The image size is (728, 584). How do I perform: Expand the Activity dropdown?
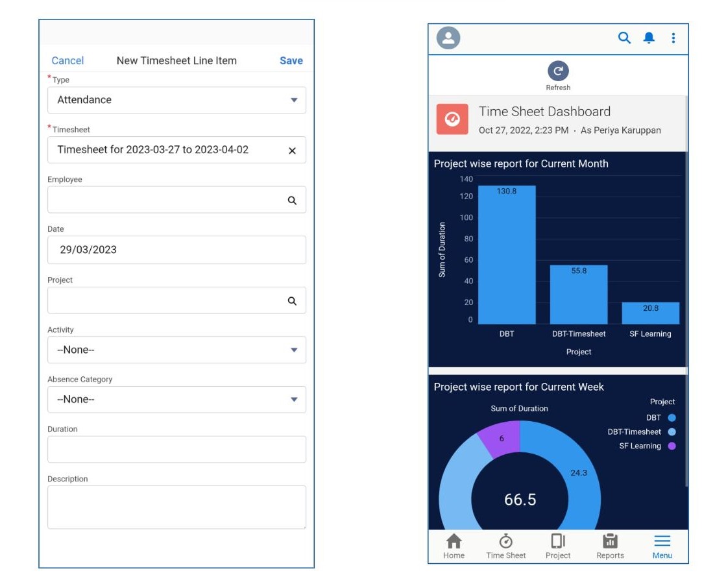click(x=176, y=350)
